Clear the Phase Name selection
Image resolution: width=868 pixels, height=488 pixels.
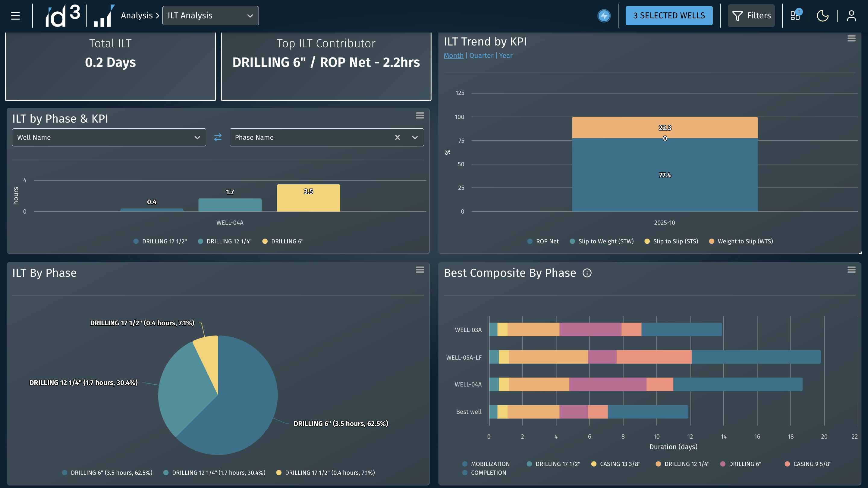(398, 137)
